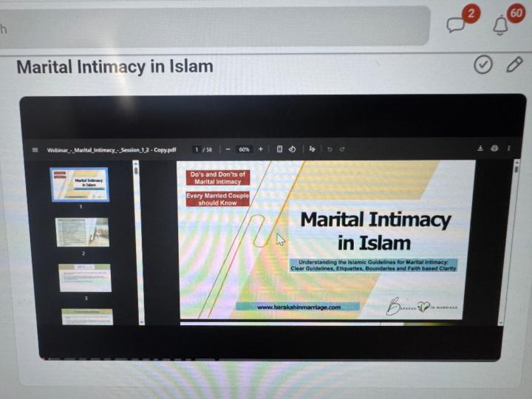The width and height of the screenshot is (532, 399).
Task: Print the PDF document
Action: pyautogui.click(x=494, y=149)
